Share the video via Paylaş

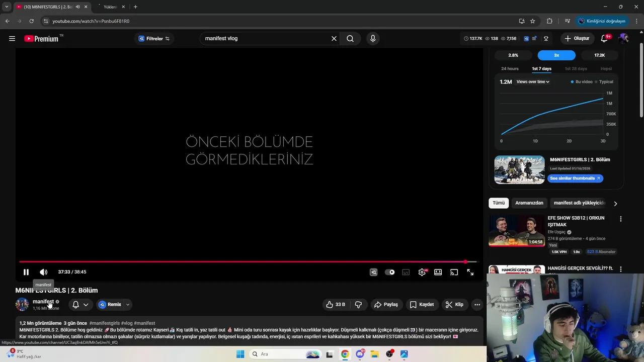[x=386, y=305]
